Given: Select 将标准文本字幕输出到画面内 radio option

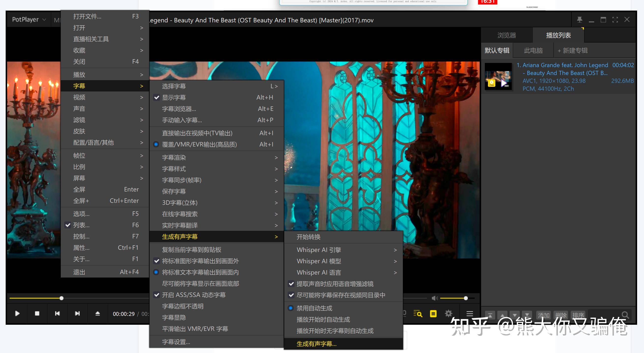Looking at the screenshot, I should [x=217, y=272].
